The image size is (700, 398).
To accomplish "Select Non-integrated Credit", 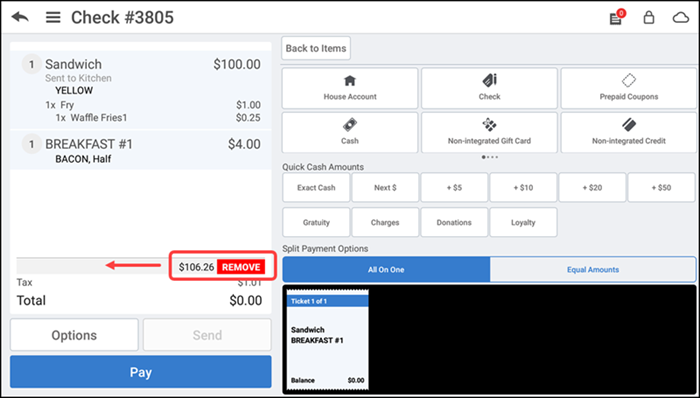I will tap(629, 133).
